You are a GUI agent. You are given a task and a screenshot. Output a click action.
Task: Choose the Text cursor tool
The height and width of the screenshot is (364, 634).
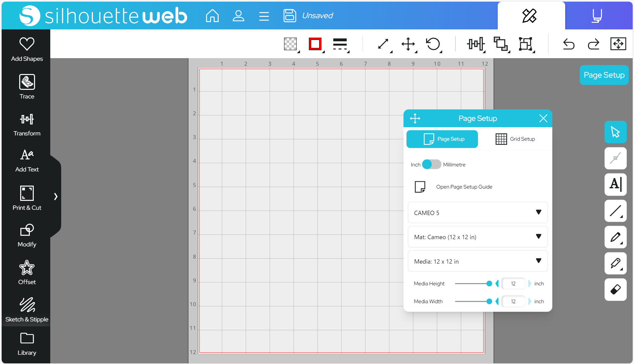pos(615,184)
